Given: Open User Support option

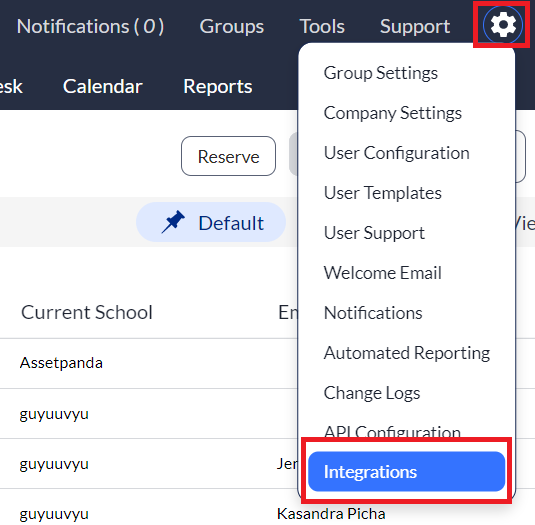Looking at the screenshot, I should pos(374,233).
